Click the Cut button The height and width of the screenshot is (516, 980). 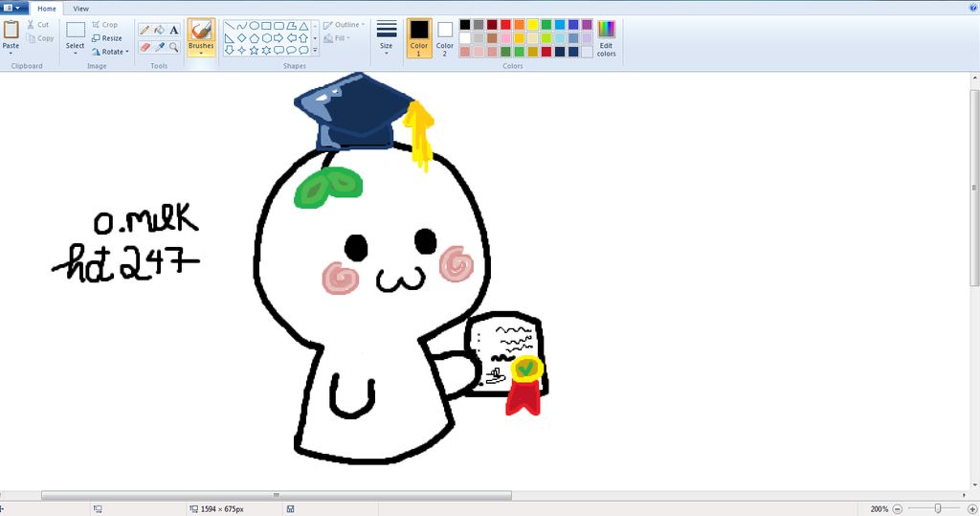coord(37,25)
